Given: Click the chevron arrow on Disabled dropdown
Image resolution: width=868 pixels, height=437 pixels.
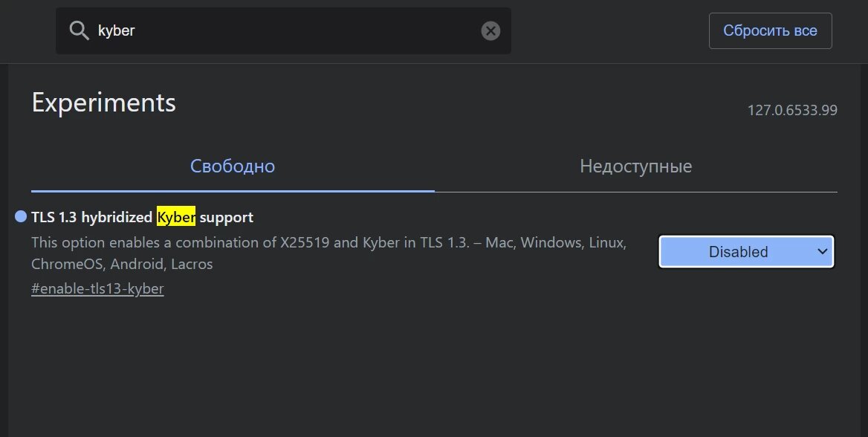Looking at the screenshot, I should (823, 251).
